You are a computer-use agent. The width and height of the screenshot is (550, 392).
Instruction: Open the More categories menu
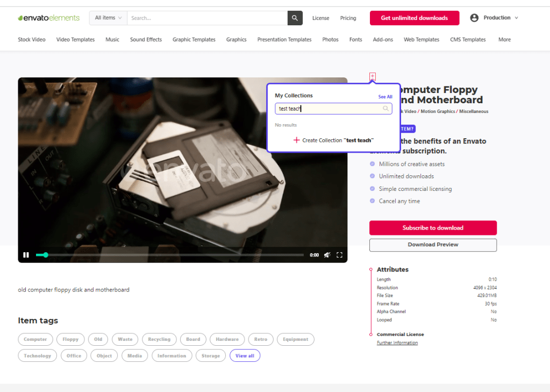tap(504, 40)
